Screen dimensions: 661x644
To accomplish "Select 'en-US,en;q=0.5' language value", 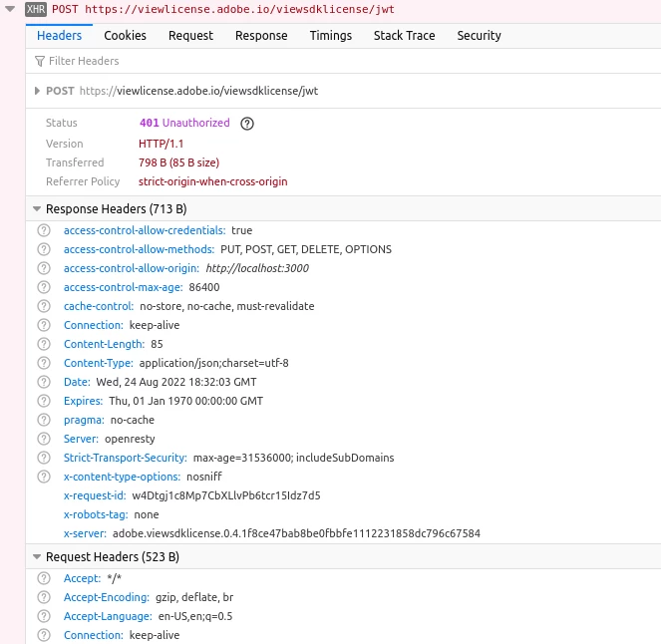I will click(x=195, y=616).
